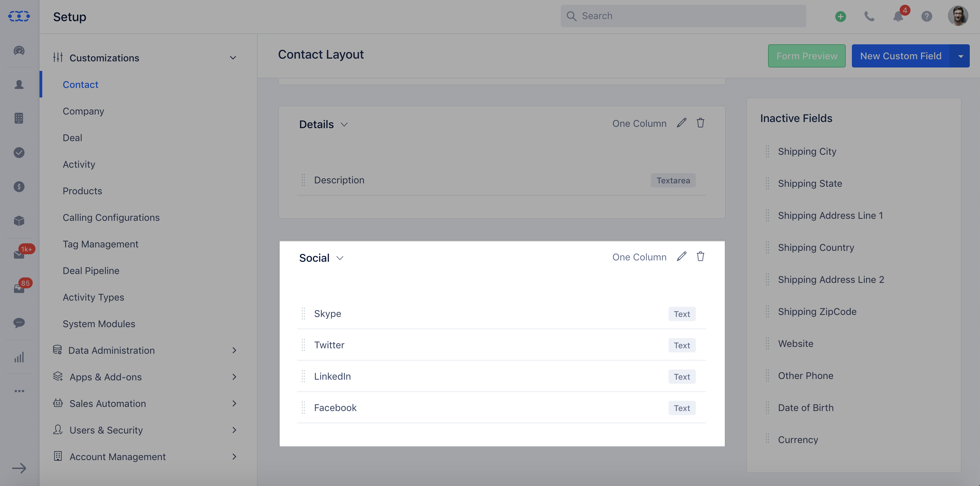Open the chat bubble icon in sidebar
Viewport: 980px width, 486px height.
19,323
